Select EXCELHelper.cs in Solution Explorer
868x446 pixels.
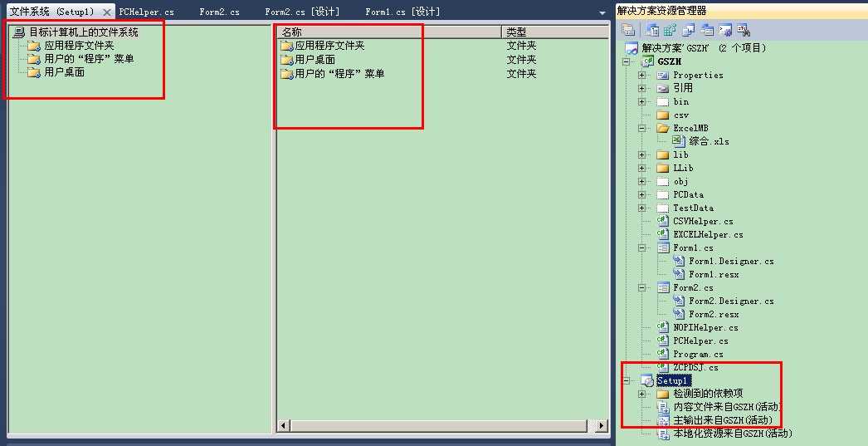(x=708, y=234)
